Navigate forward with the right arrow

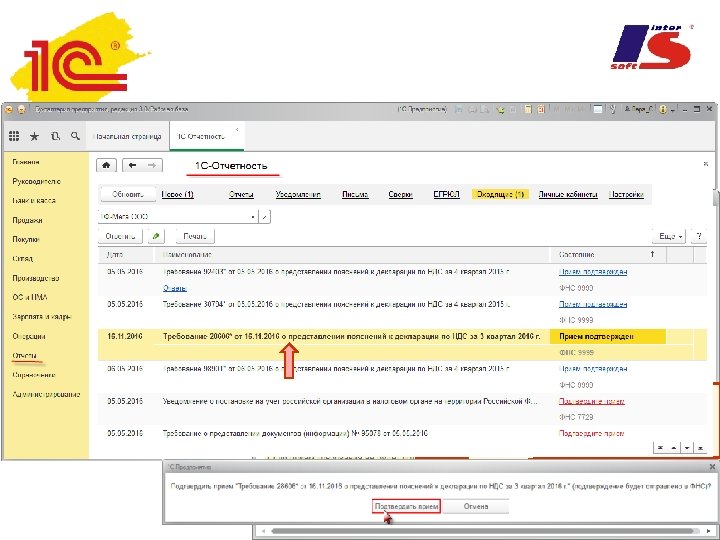(152, 165)
